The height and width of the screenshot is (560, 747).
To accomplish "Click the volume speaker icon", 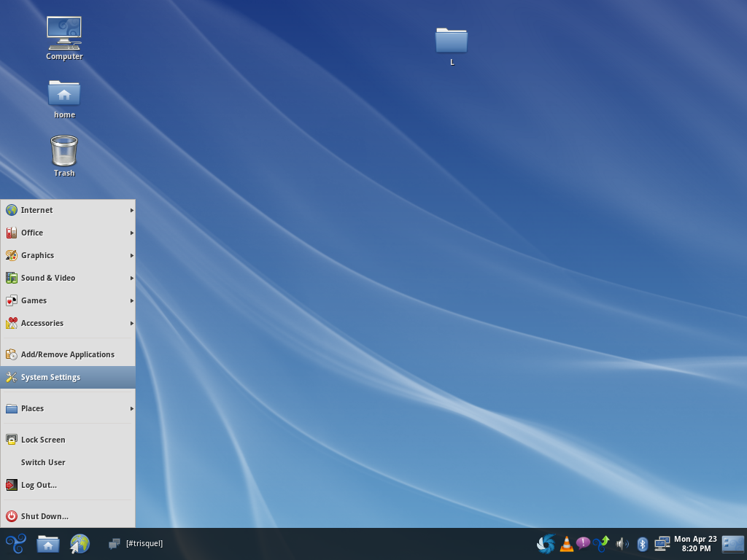I will point(622,544).
